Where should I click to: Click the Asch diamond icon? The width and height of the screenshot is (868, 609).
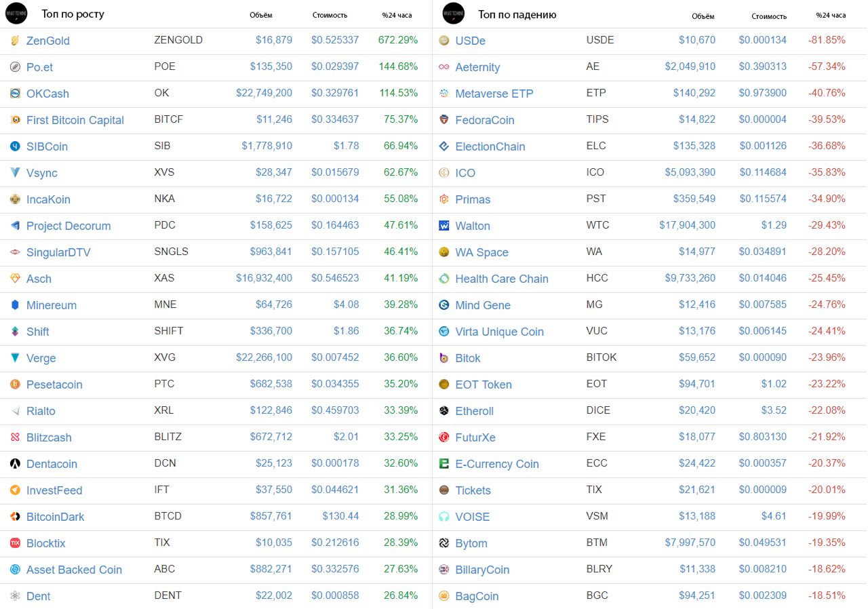(15, 279)
